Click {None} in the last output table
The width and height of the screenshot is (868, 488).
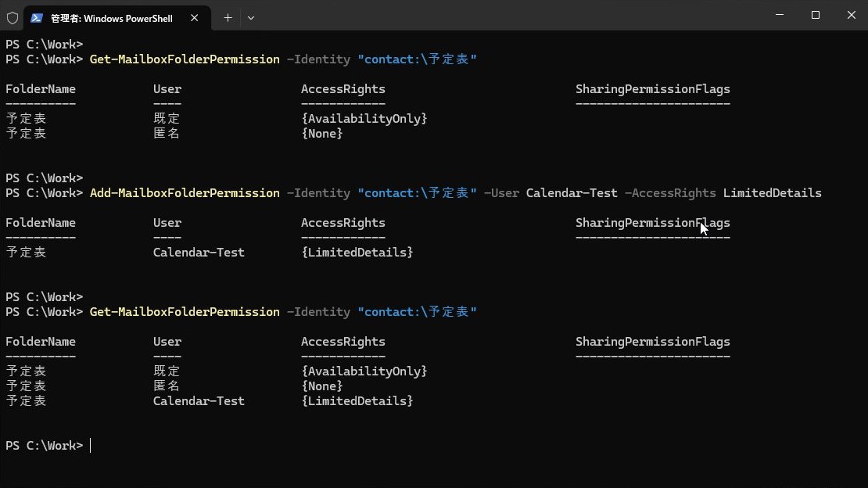pos(321,386)
